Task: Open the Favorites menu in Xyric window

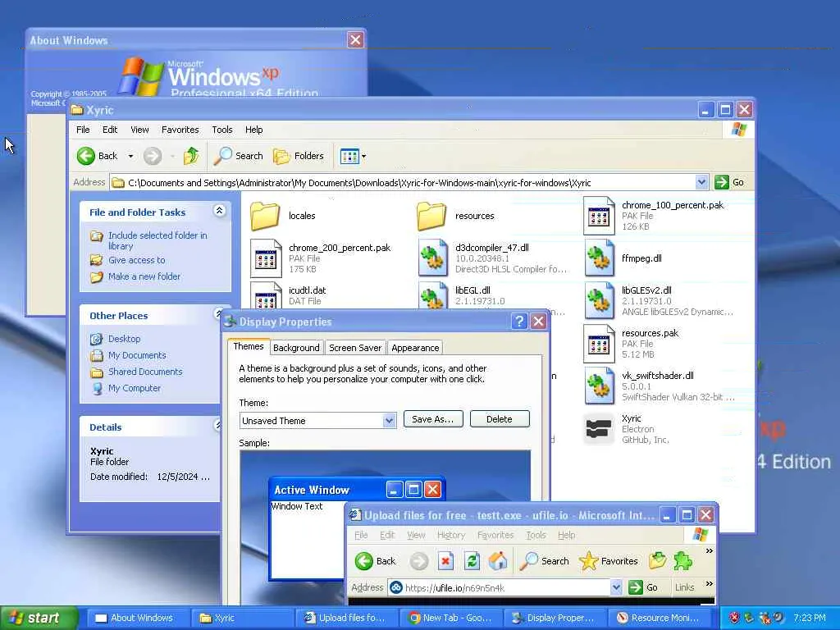Action: [x=180, y=130]
